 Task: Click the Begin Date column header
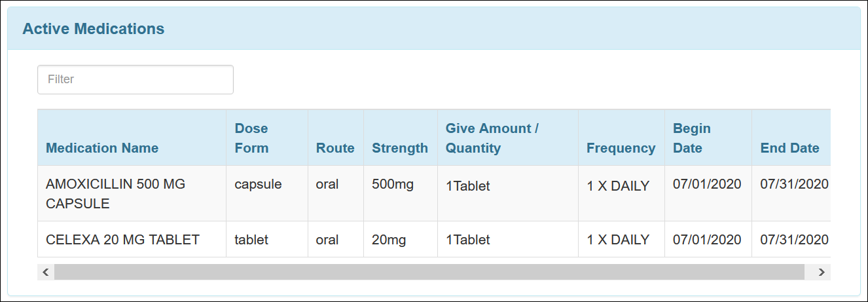pyautogui.click(x=692, y=138)
